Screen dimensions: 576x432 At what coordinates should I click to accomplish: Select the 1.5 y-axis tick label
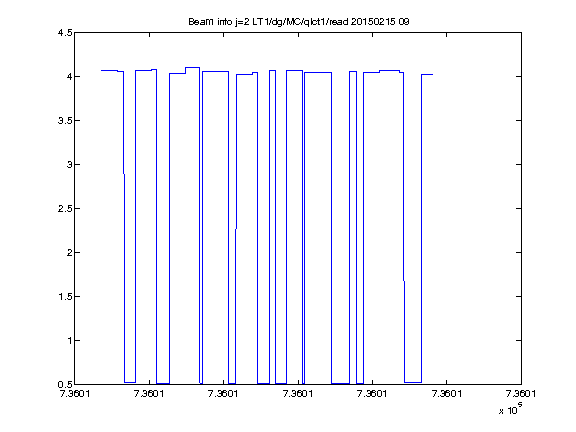pyautogui.click(x=65, y=296)
